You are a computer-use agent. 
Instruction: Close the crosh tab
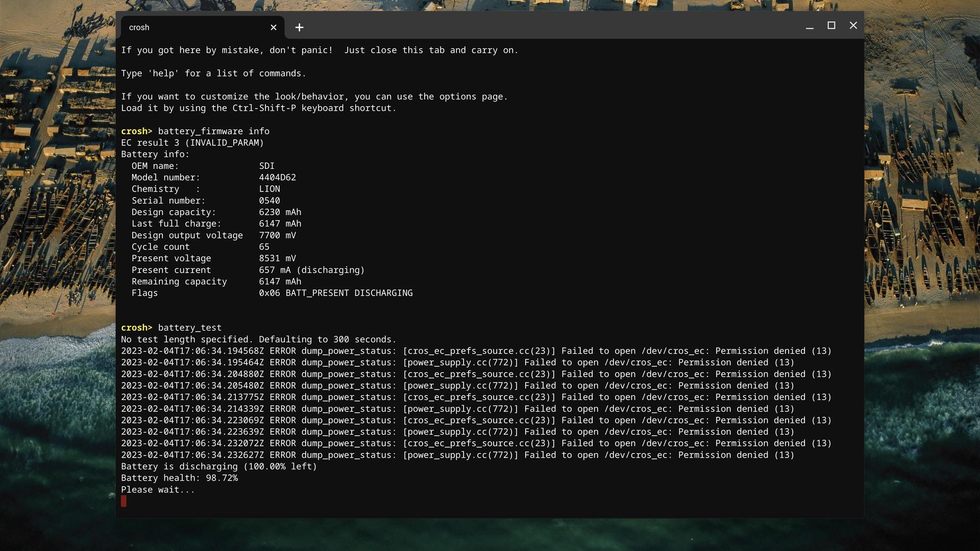(x=274, y=28)
